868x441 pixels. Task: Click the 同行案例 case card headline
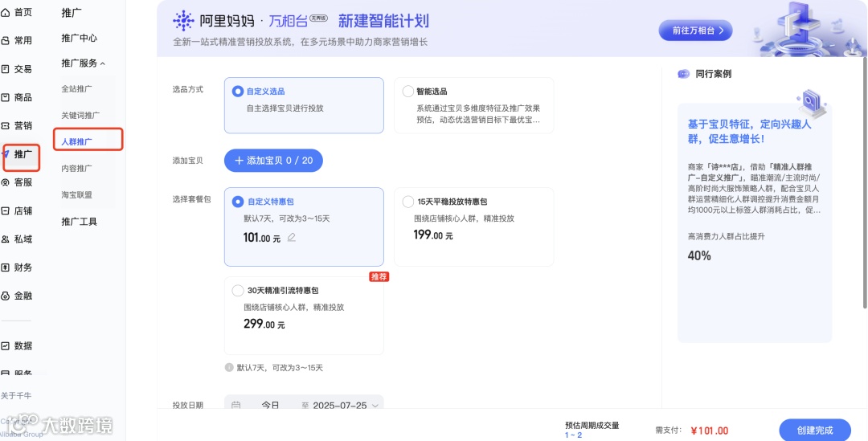coord(750,131)
